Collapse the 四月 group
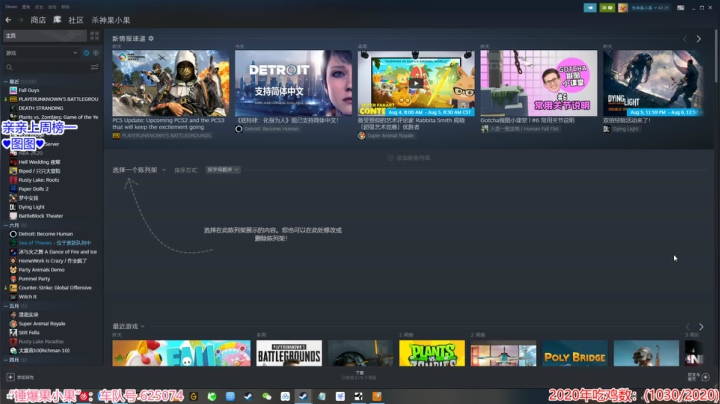Image resolution: width=720 pixels, height=404 pixels. point(6,360)
